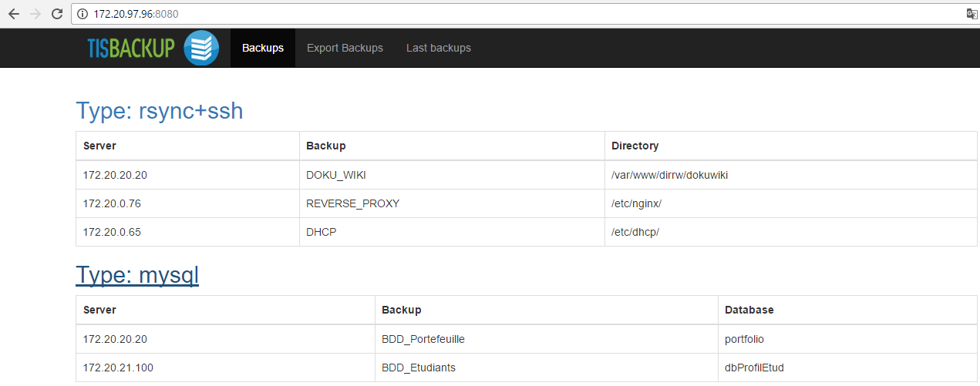Open the Export Backups tab
The height and width of the screenshot is (386, 980).
345,48
